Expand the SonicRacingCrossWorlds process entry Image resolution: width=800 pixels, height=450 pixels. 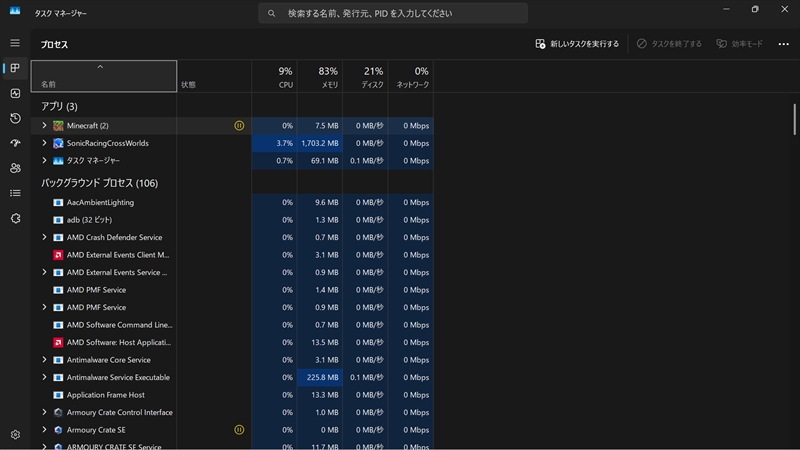(44, 143)
